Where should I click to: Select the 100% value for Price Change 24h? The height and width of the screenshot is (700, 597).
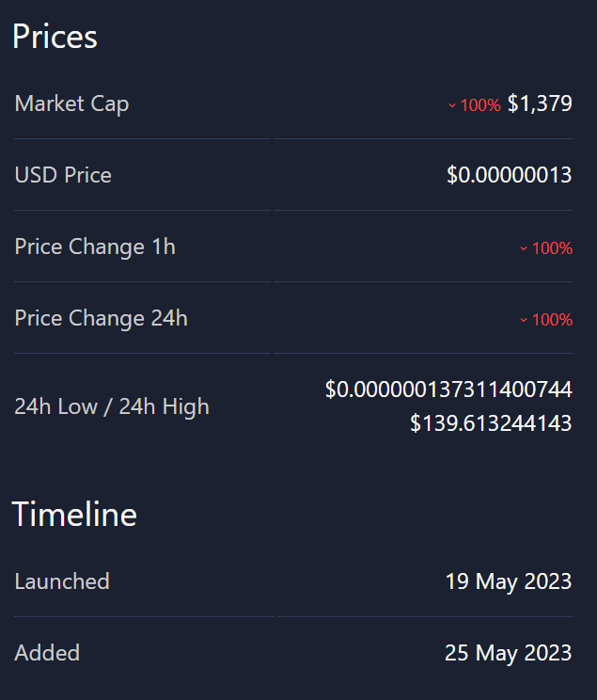tap(552, 320)
